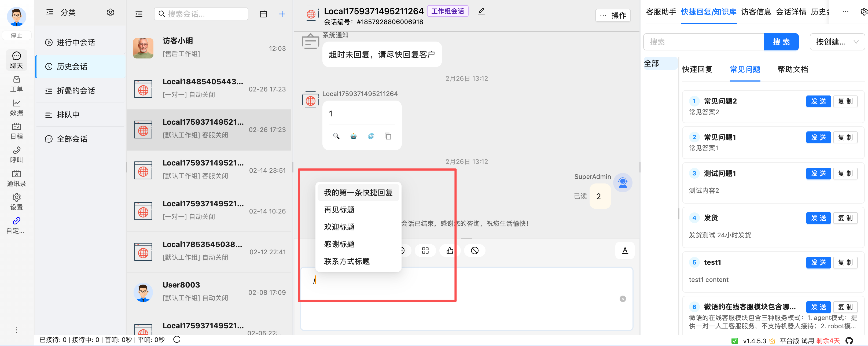The image size is (868, 346).
Task: Copy message "1" using the copy icon
Action: coord(388,136)
